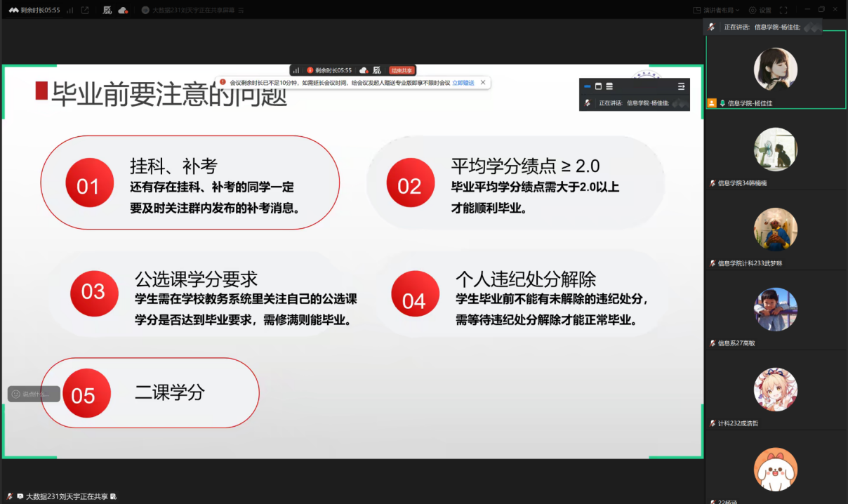This screenshot has height=504, width=848.
Task: Select 信息学院-杨佳佳 video thumbnail
Action: point(775,69)
